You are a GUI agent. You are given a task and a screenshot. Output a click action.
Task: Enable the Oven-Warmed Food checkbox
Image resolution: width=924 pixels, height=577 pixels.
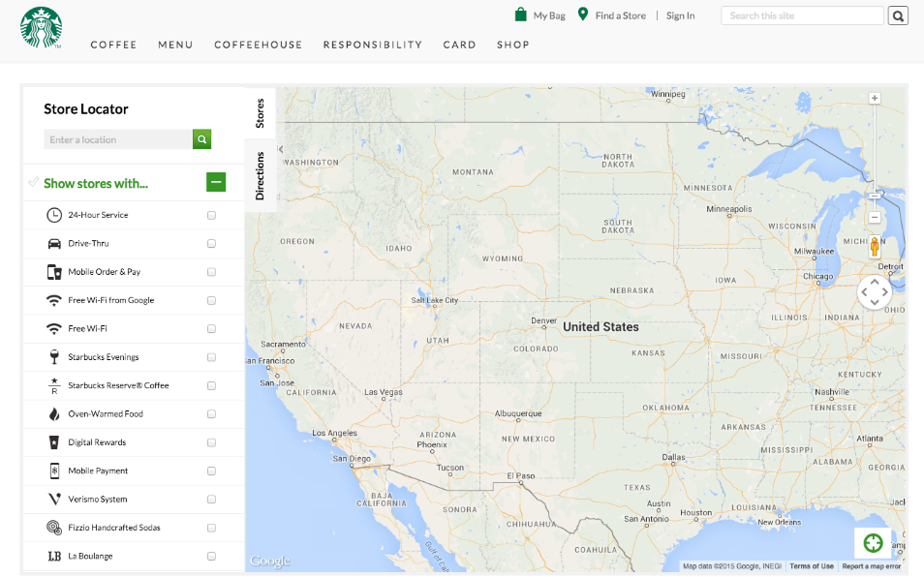click(211, 414)
